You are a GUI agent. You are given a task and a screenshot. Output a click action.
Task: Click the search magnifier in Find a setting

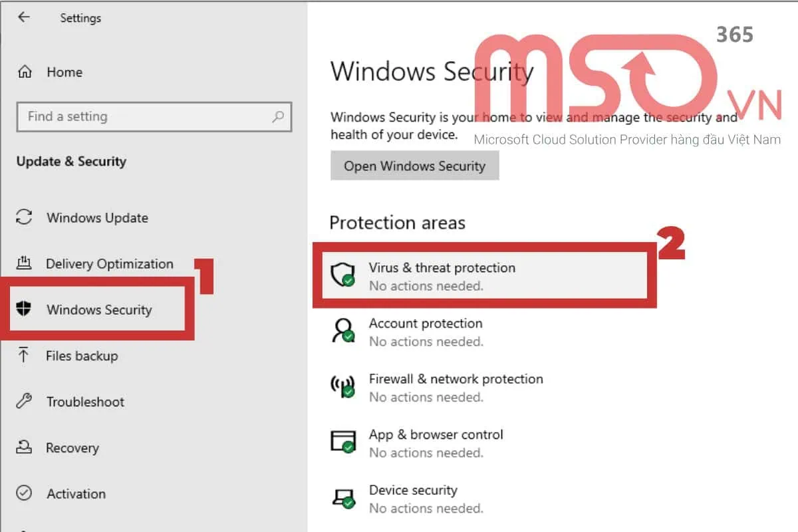(279, 116)
